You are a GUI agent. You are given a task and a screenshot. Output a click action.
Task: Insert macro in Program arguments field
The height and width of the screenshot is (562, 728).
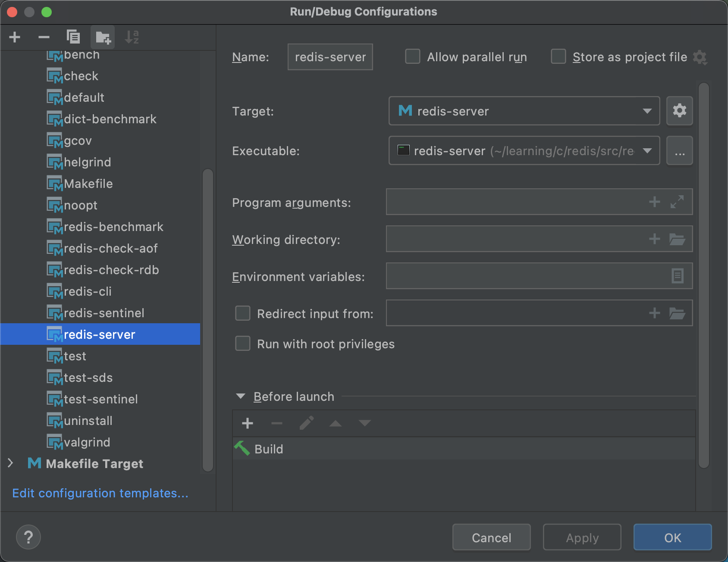click(655, 202)
